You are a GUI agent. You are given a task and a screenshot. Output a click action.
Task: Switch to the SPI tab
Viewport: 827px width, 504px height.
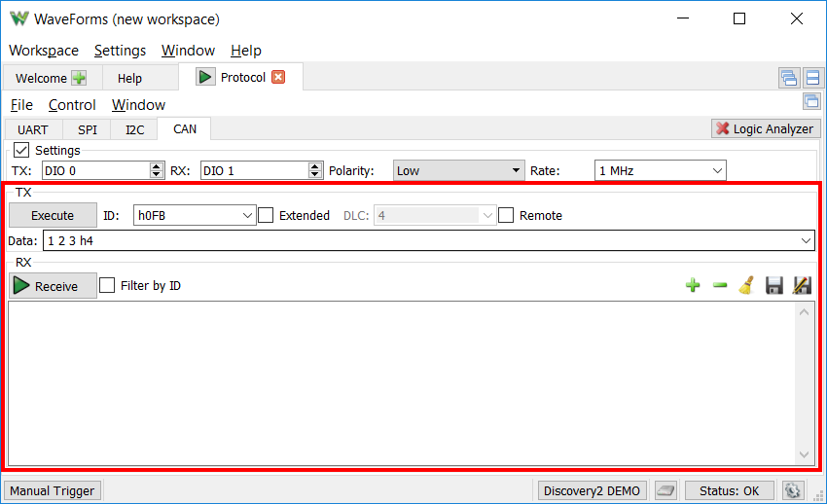coord(87,129)
